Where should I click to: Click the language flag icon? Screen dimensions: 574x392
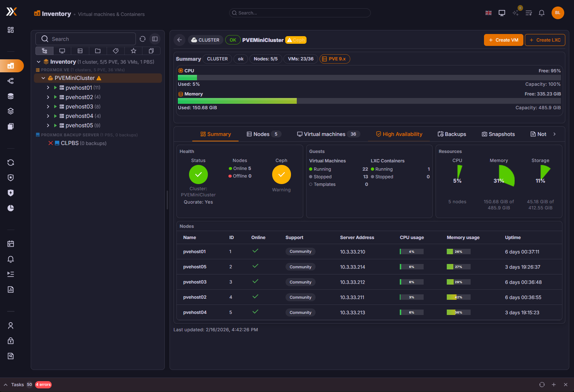[489, 13]
